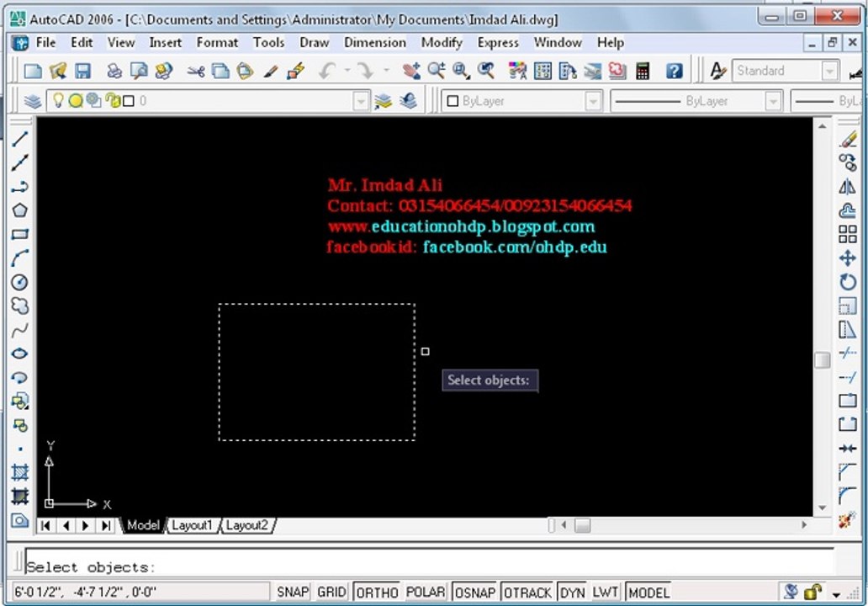Click the horizontal scrollbar thumb
The width and height of the screenshot is (868, 606).
[x=582, y=524]
